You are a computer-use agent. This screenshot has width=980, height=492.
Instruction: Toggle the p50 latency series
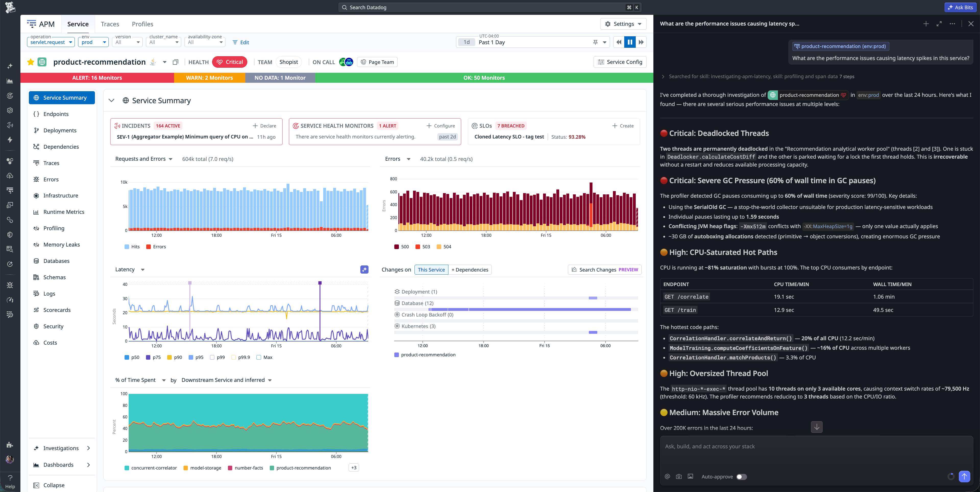pos(132,357)
